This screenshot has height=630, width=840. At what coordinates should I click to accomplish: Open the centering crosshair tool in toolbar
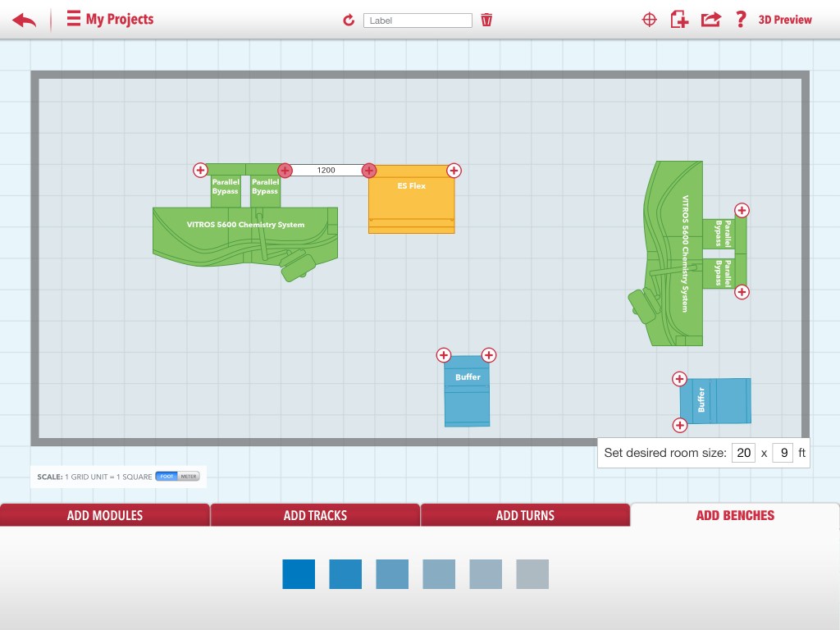tap(649, 19)
